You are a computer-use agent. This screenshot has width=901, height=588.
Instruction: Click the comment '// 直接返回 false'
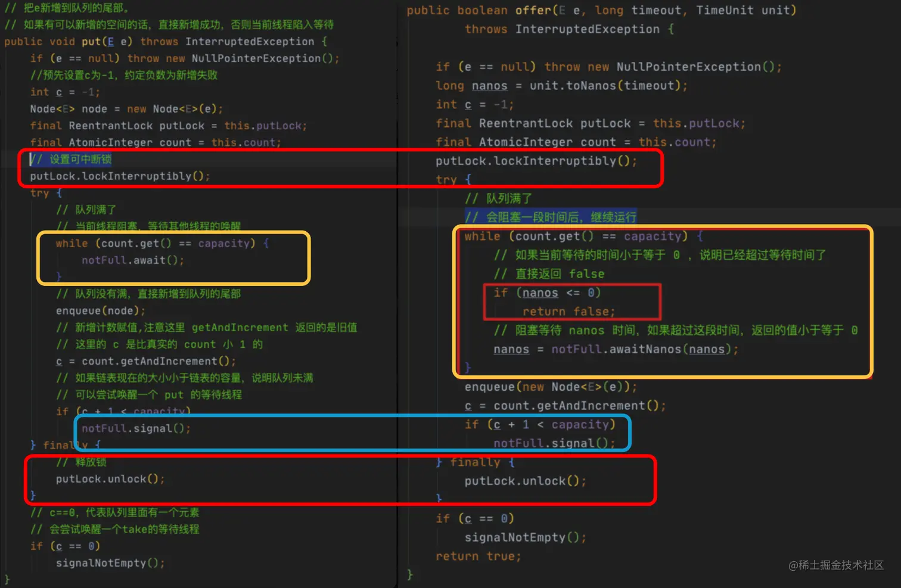coord(549,273)
